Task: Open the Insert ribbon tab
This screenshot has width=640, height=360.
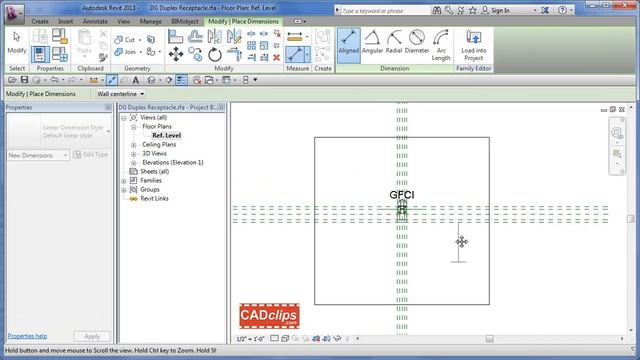Action: pos(66,21)
